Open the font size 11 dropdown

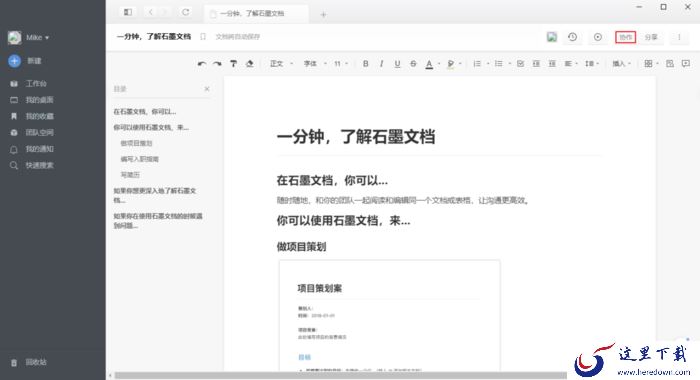click(x=341, y=64)
